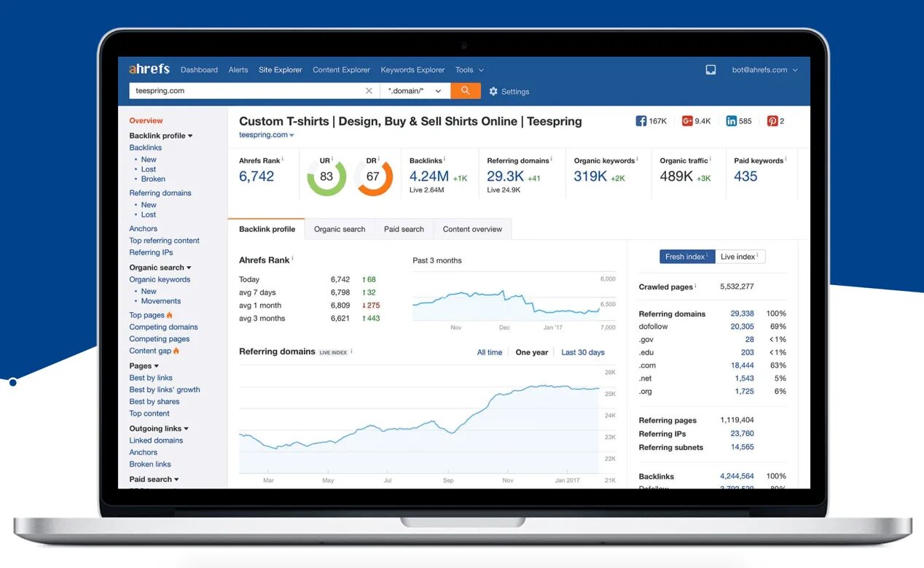924x568 pixels.
Task: Open Dashboard in top navigation
Action: click(199, 70)
